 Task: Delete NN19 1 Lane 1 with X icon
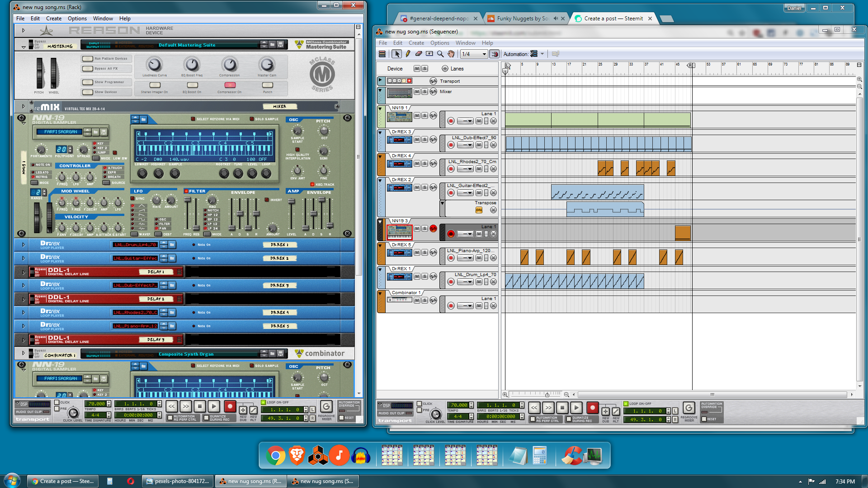[493, 121]
